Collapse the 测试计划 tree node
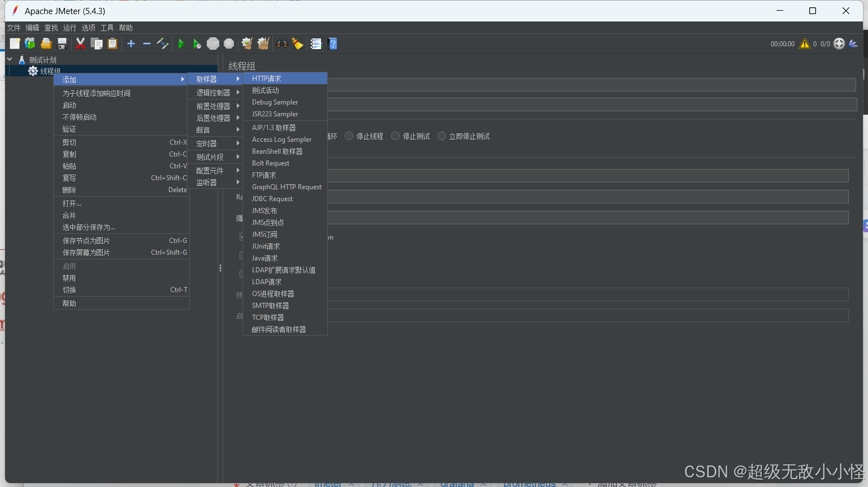This screenshot has width=868, height=487. (x=10, y=59)
